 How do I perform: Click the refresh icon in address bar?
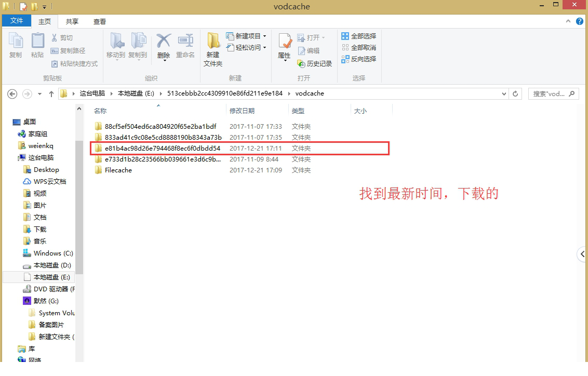click(515, 93)
